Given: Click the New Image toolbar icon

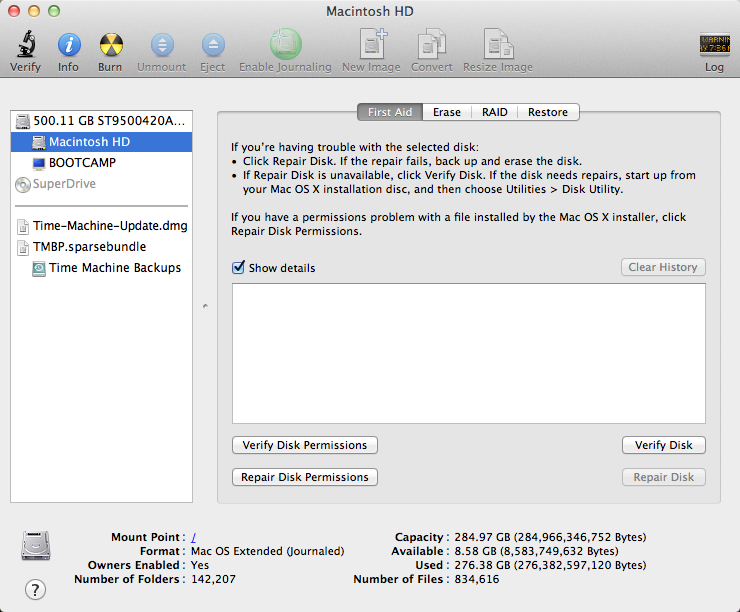Looking at the screenshot, I should pos(372,43).
